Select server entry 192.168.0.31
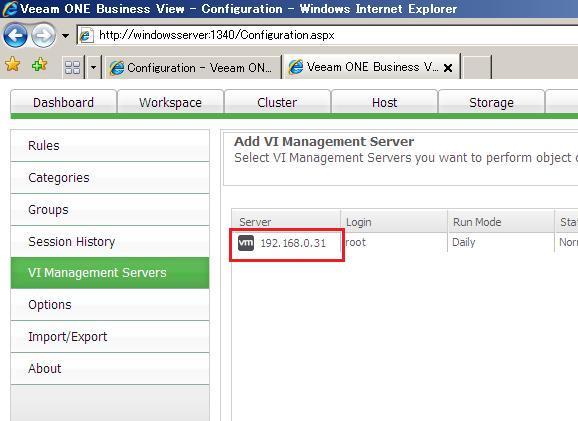Screen dimensions: 578x421 293,243
